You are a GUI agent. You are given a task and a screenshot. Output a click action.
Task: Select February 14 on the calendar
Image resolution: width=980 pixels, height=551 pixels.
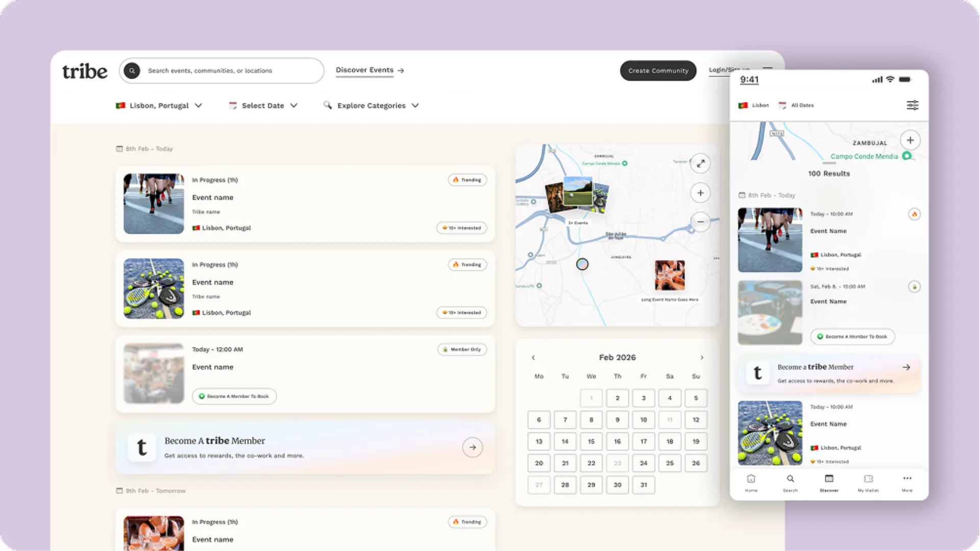point(565,441)
